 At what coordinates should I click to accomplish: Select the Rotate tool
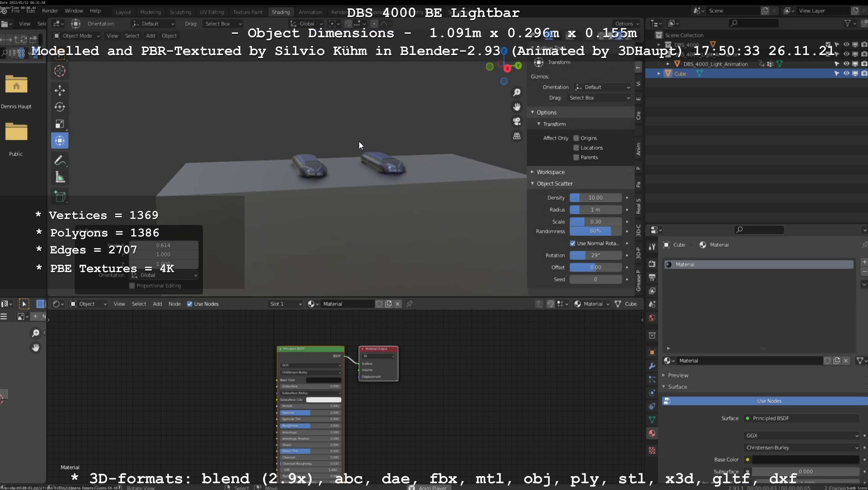(60, 107)
